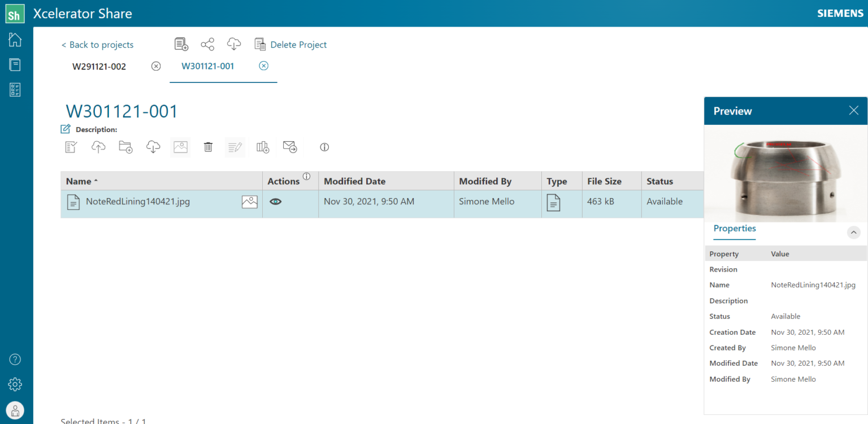868x424 pixels.
Task: Open the create new project icon
Action: click(181, 43)
